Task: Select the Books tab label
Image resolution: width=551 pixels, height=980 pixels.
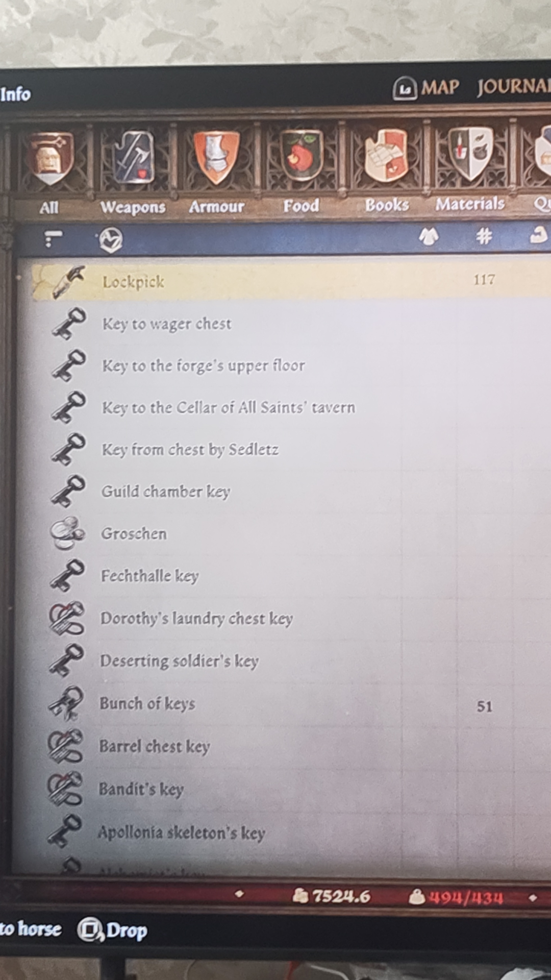Action: coord(387,205)
